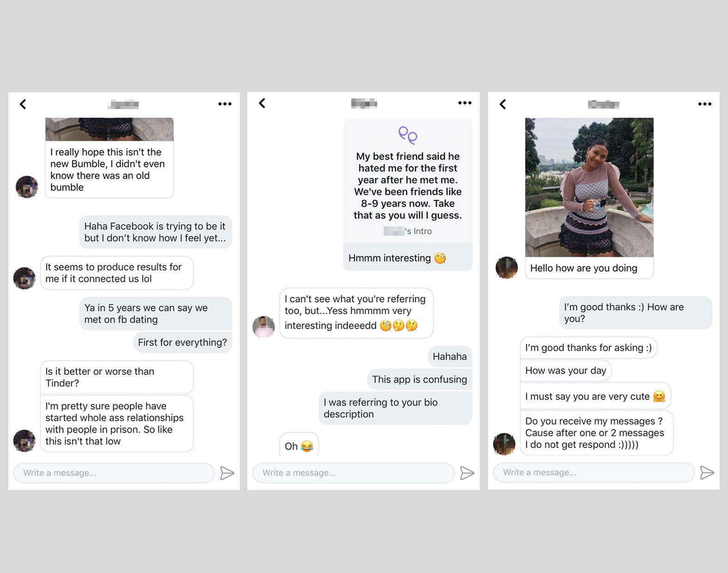This screenshot has width=728, height=573.
Task: Focus the left chat message field
Action: [x=114, y=473]
